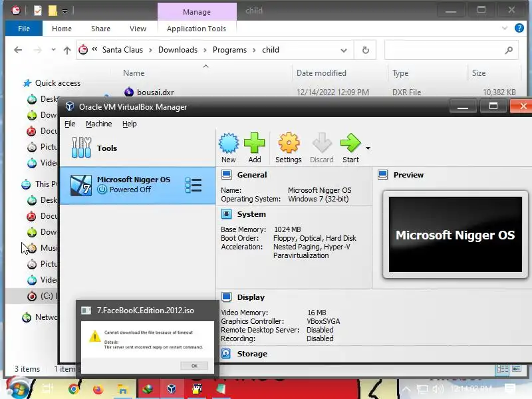The height and width of the screenshot is (399, 532).
Task: Click the Discard saved state icon
Action: pos(322,144)
